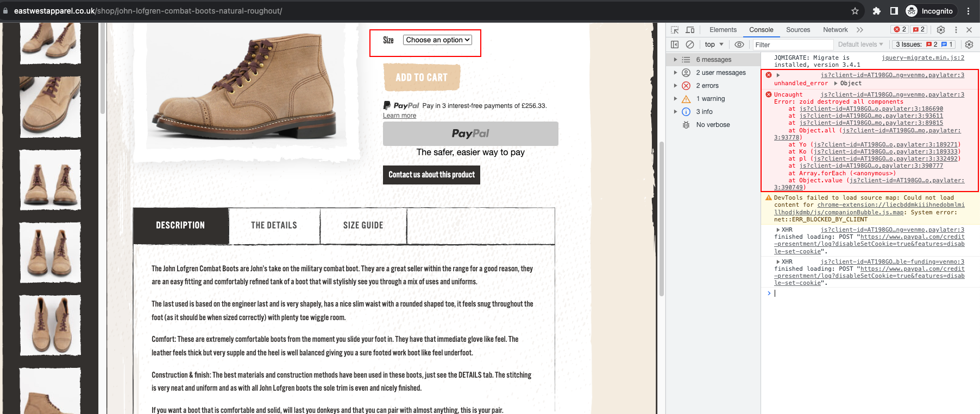Image resolution: width=980 pixels, height=414 pixels.
Task: Toggle the console sidebar panel
Action: tap(675, 44)
